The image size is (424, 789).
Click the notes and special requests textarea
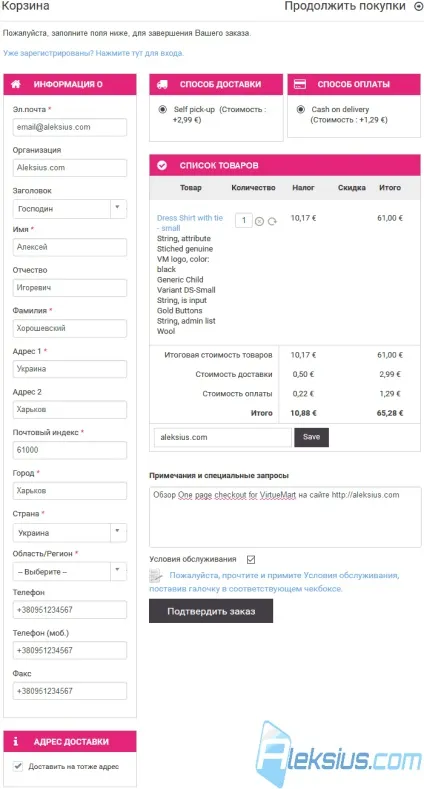point(285,517)
